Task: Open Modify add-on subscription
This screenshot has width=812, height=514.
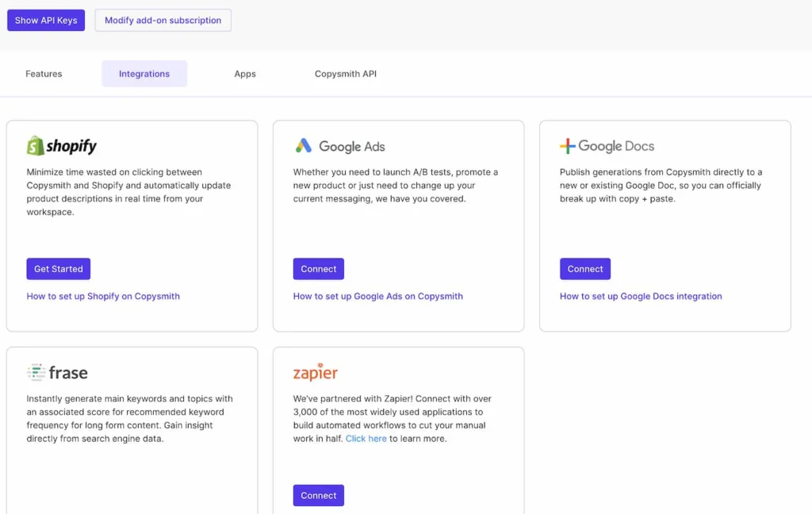Action: (x=163, y=20)
